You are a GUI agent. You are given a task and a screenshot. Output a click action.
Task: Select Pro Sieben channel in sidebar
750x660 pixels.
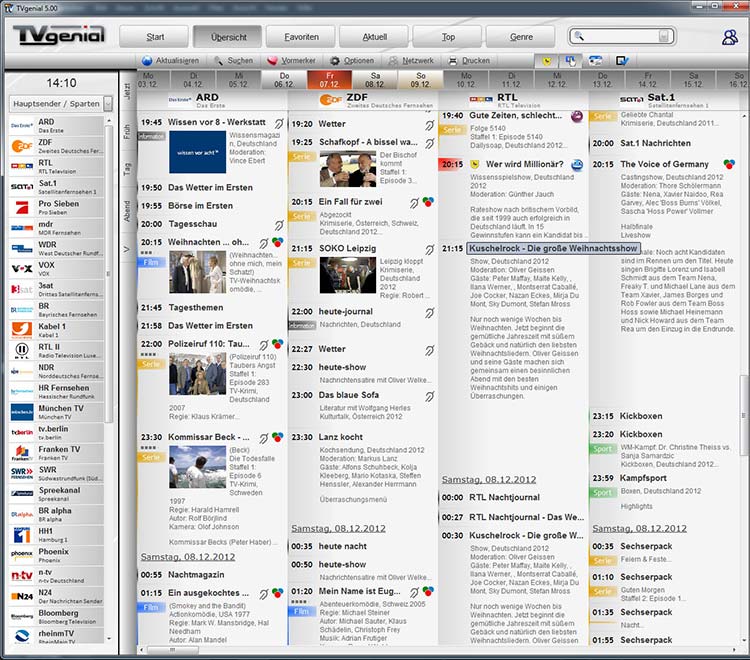pyautogui.click(x=56, y=207)
